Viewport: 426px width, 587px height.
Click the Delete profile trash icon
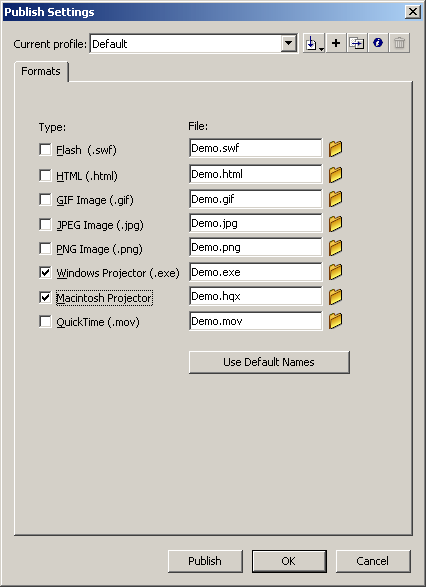click(x=399, y=43)
